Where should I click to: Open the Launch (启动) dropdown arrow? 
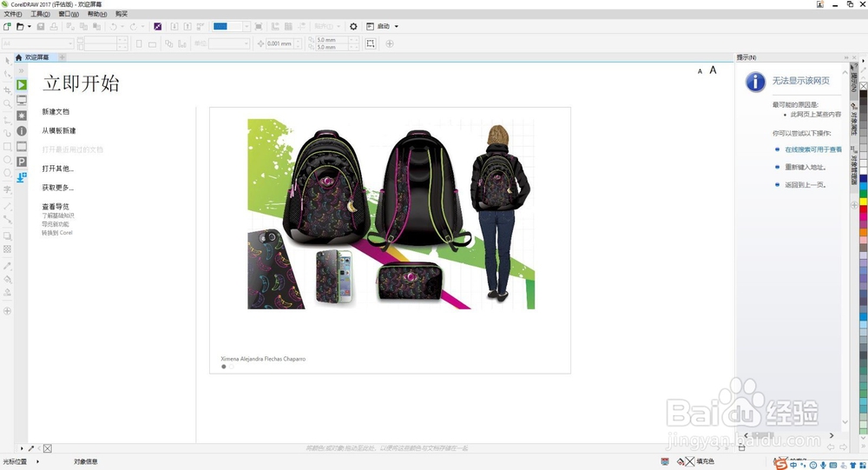(x=397, y=27)
